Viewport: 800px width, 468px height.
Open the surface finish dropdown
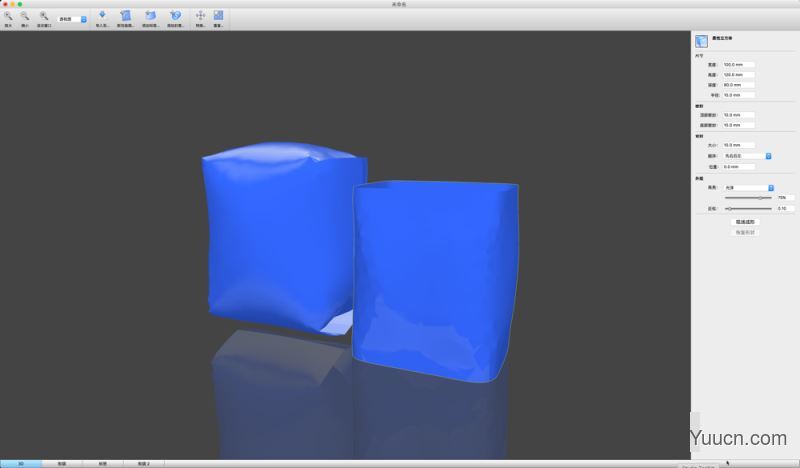(749, 188)
